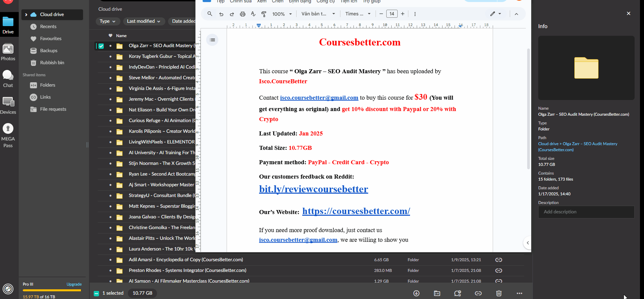Image resolution: width=644 pixels, height=299 pixels.
Task: Click the Add description field
Action: tap(586, 212)
